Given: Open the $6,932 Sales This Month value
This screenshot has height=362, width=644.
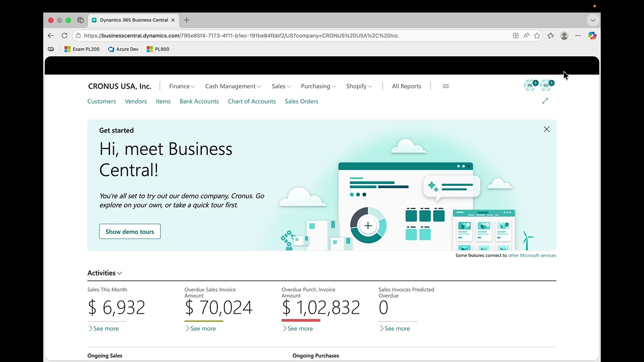Looking at the screenshot, I should tap(116, 308).
